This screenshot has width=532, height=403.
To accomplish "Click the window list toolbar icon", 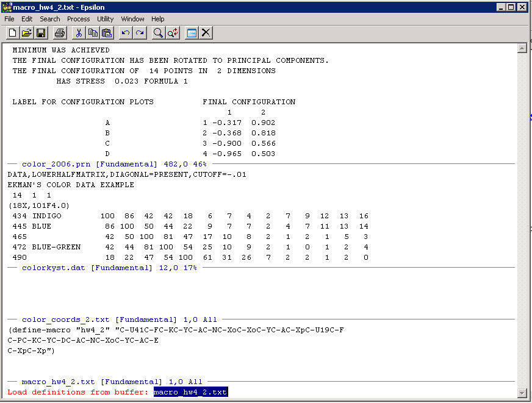I will 192,33.
